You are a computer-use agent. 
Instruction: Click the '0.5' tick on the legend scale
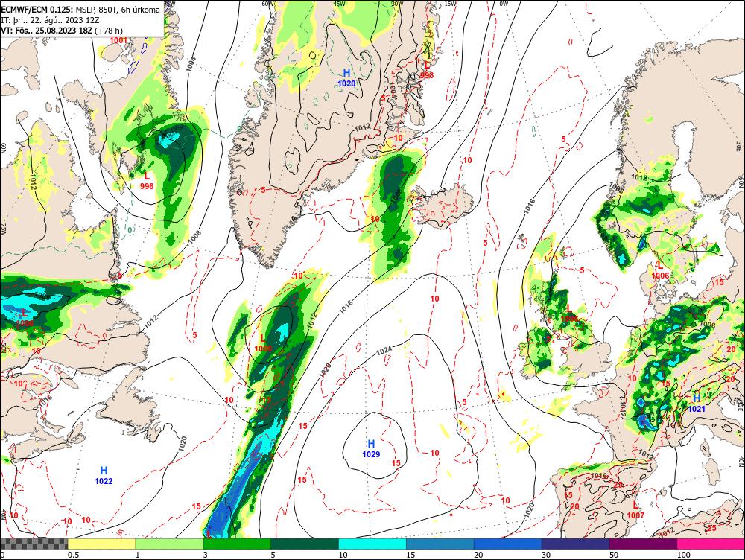73,555
